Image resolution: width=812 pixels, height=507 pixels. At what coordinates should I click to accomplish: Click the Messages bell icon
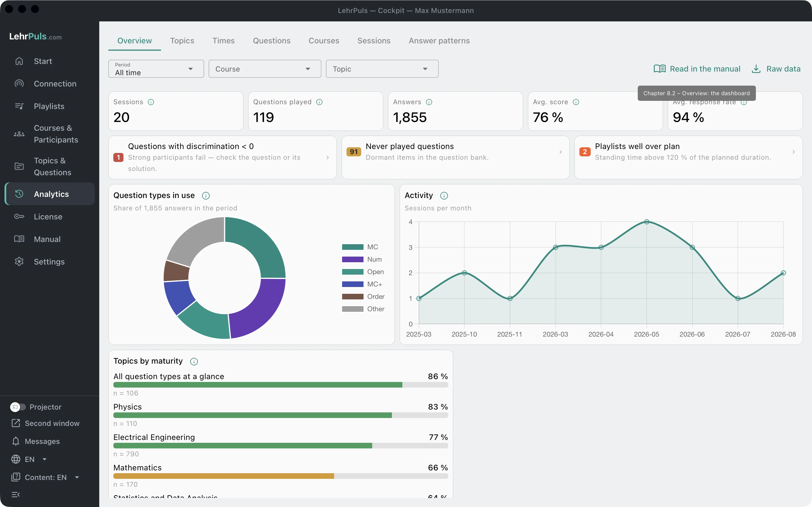point(16,441)
